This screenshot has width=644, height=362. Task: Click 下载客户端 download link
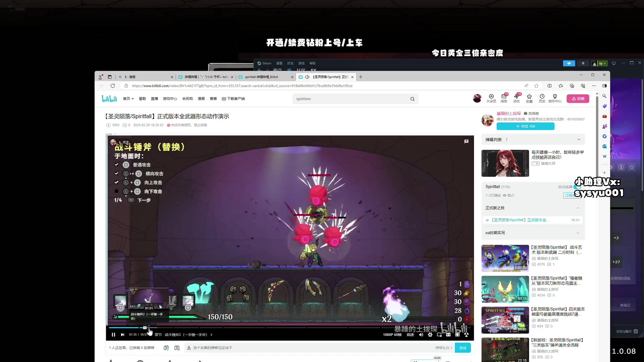[233, 99]
